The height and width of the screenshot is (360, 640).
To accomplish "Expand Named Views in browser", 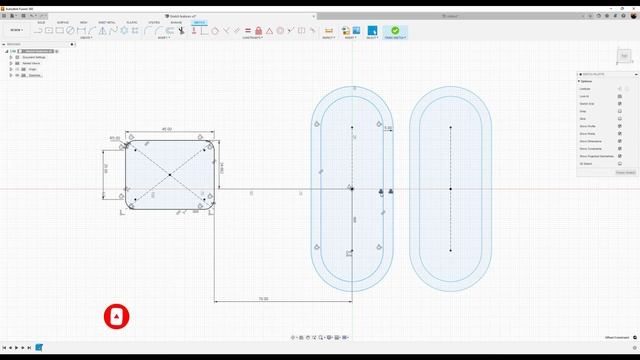I will (11, 63).
